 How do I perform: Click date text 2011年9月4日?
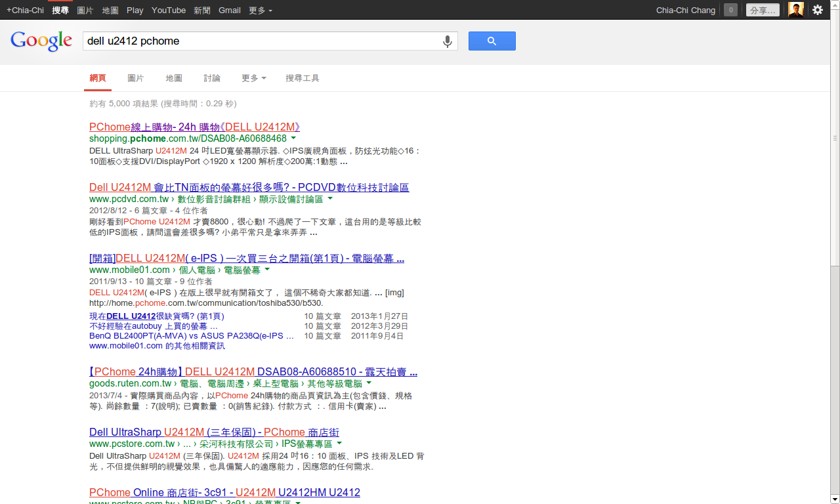(x=377, y=336)
